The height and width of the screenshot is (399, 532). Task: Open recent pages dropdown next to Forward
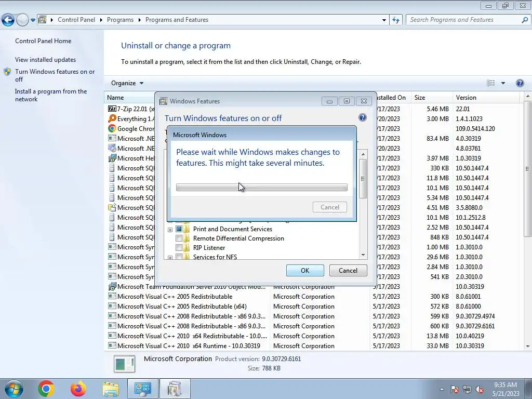[33, 20]
